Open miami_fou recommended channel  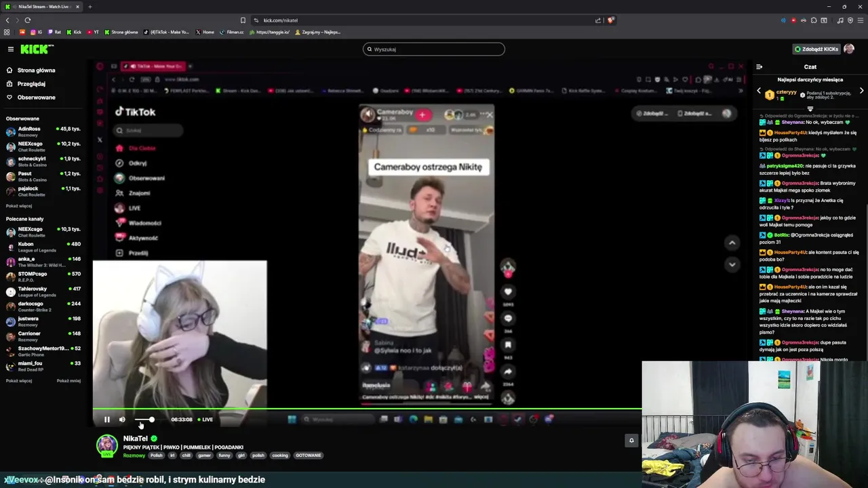coord(44,365)
